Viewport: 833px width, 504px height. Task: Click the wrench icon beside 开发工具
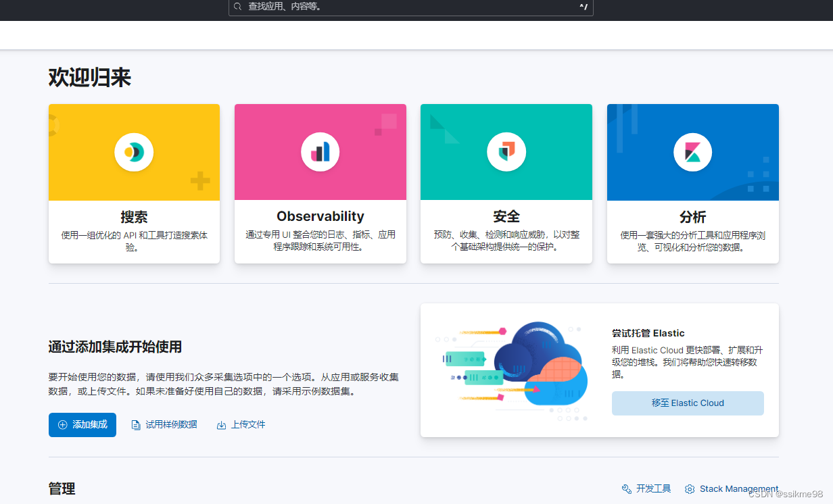click(x=627, y=489)
